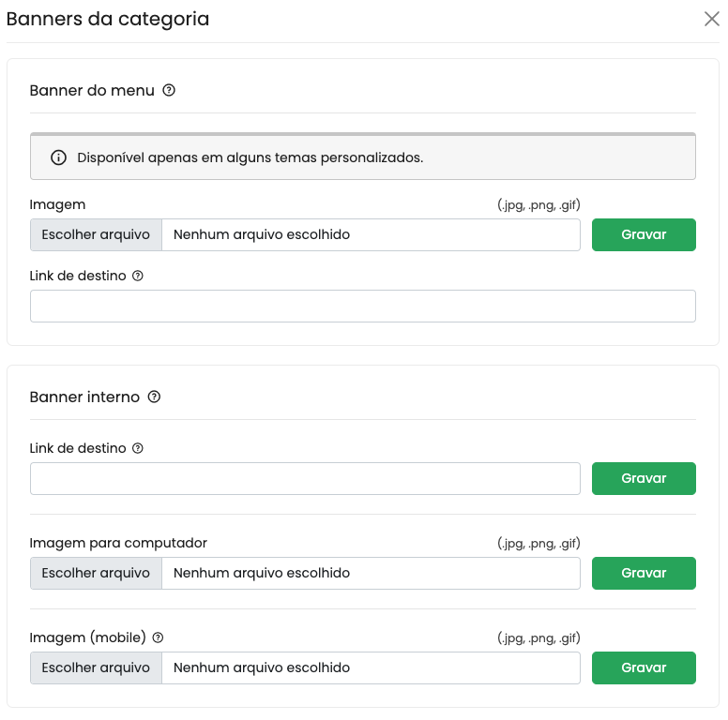This screenshot has height=720, width=728.
Task: Click 'Nenhum arquivo escolhido' for mobile image
Action: click(x=262, y=667)
